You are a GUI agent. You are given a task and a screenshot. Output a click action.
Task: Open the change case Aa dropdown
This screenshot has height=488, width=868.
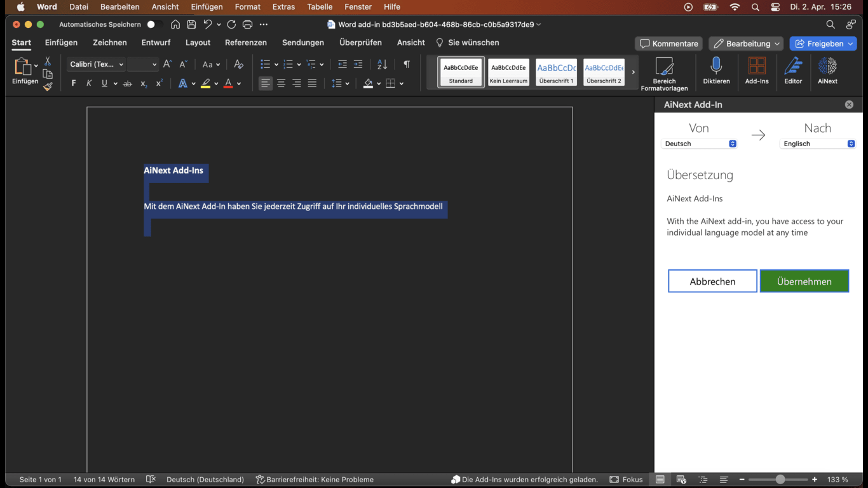point(211,64)
